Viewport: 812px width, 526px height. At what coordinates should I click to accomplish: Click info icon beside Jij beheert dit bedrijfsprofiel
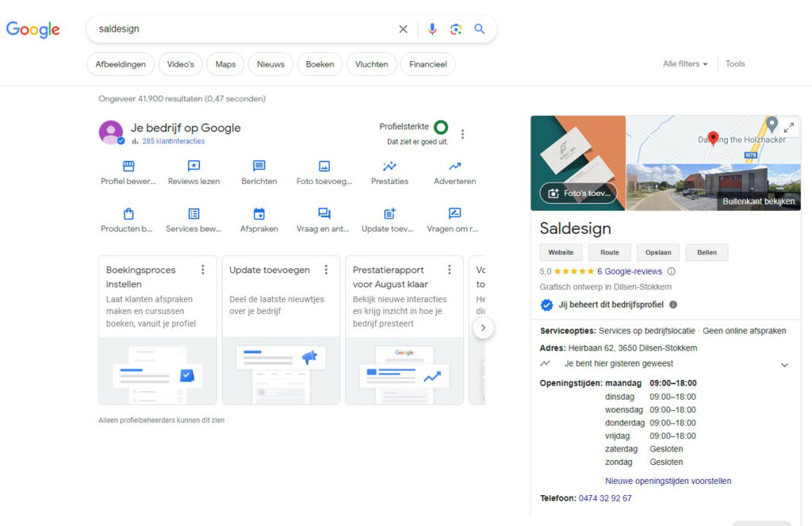(x=673, y=305)
